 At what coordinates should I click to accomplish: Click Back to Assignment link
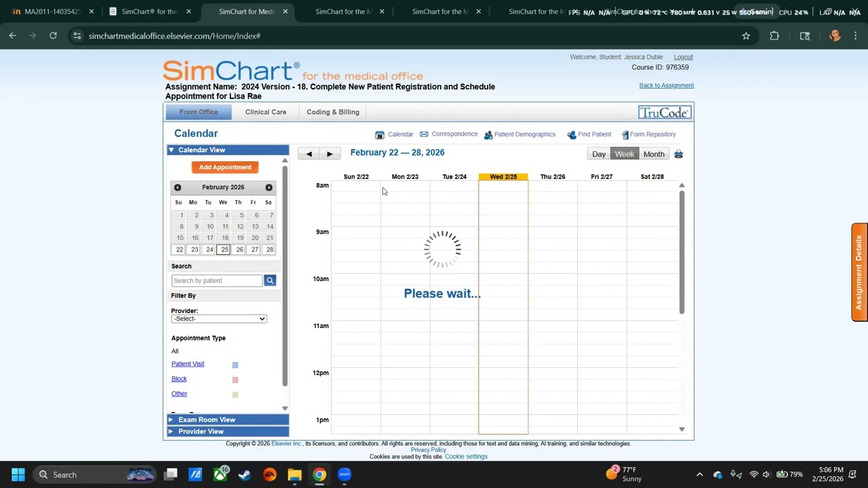tap(666, 85)
